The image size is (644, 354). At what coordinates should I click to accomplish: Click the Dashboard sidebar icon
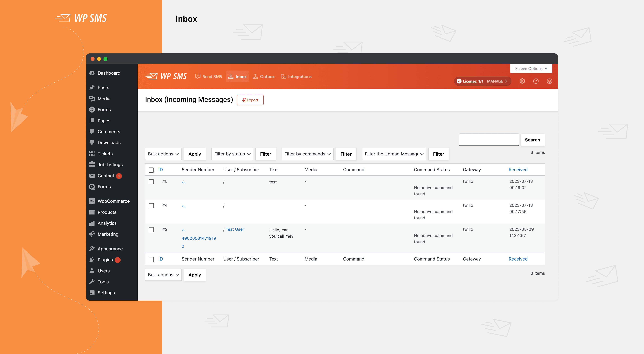(92, 73)
